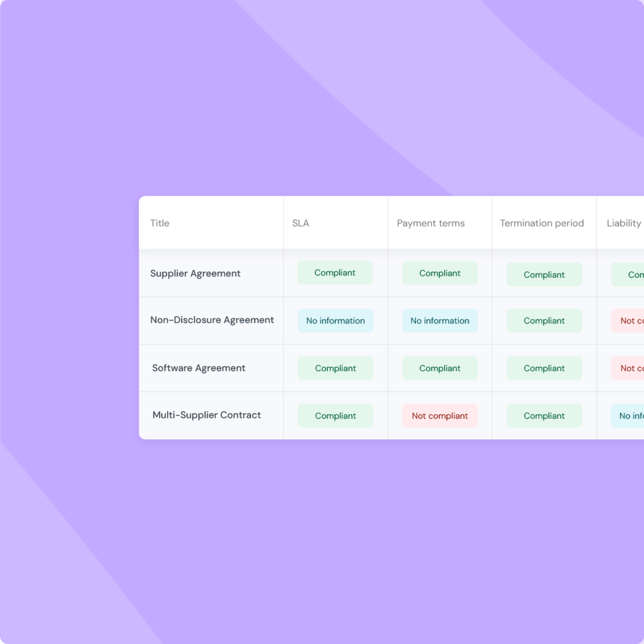The width and height of the screenshot is (644, 644).
Task: Click Multi-Supplier Contract's Not compliant Payment terms badge
Action: point(440,416)
